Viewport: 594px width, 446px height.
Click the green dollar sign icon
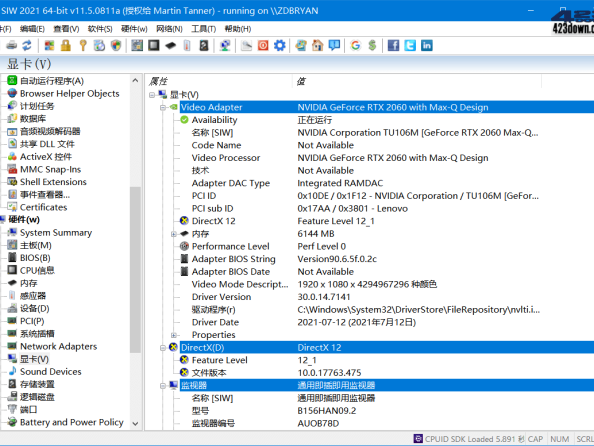coord(372,45)
